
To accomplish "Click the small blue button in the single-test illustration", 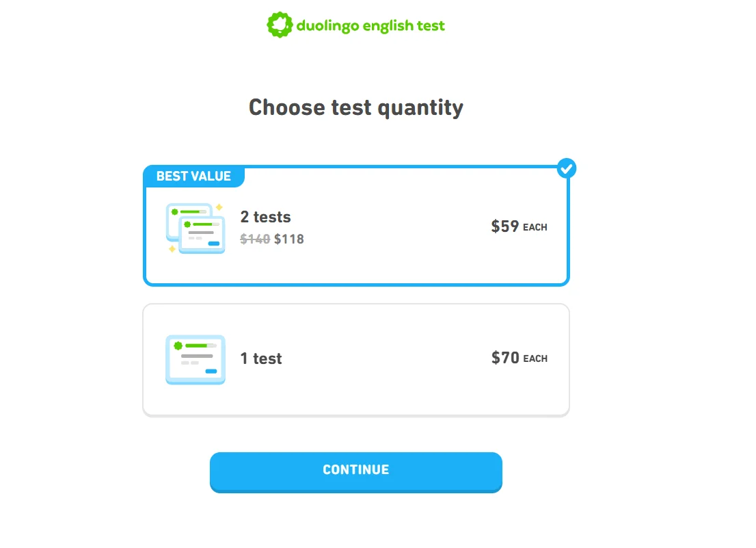I will pos(211,371).
